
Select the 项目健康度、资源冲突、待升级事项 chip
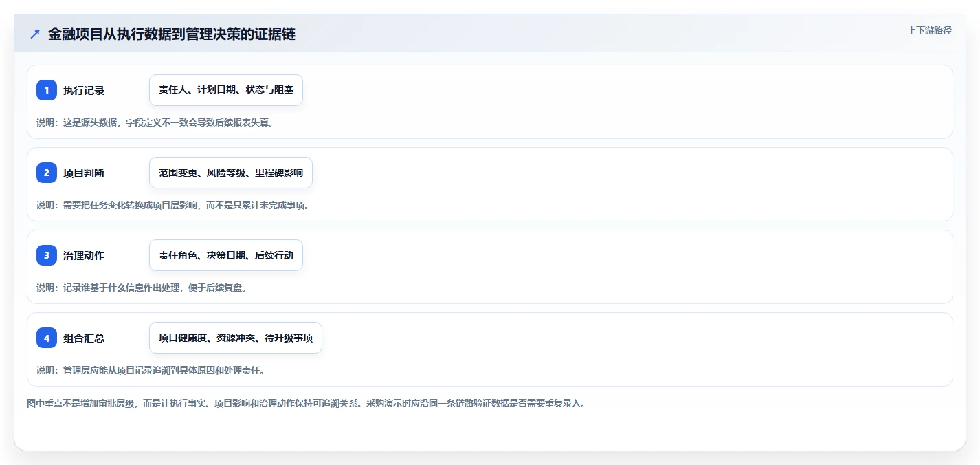[x=236, y=338]
